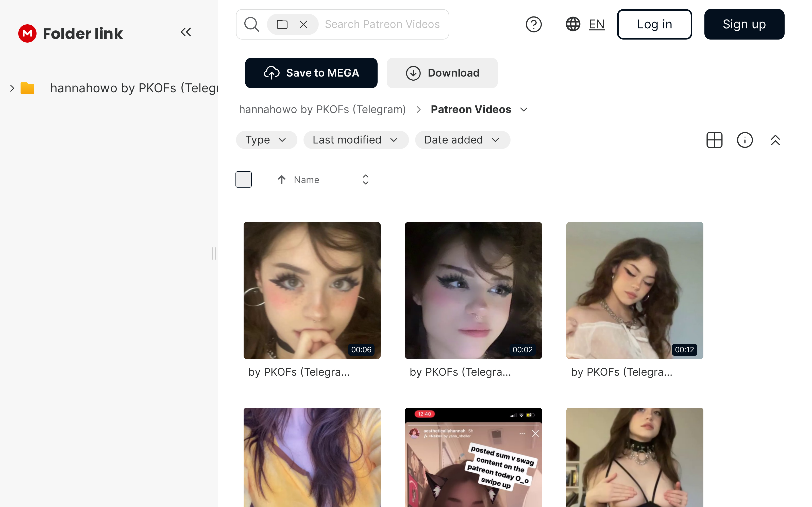This screenshot has width=812, height=507.
Task: Expand the hannahowo folder tree item
Action: click(12, 88)
